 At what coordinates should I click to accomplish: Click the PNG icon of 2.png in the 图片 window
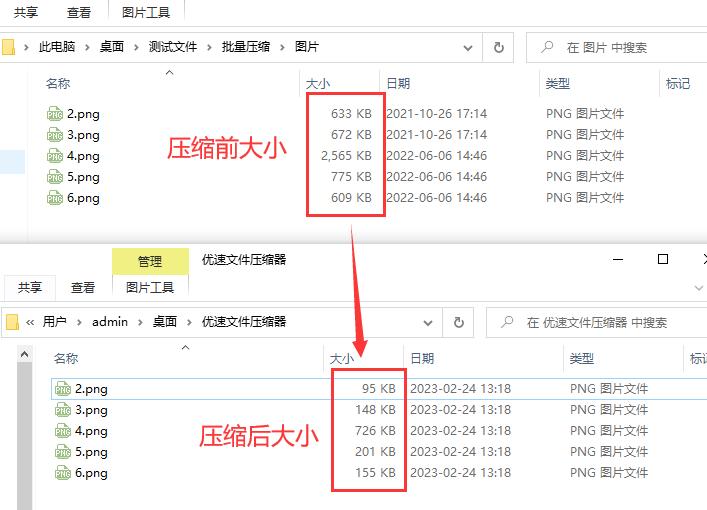coord(55,114)
